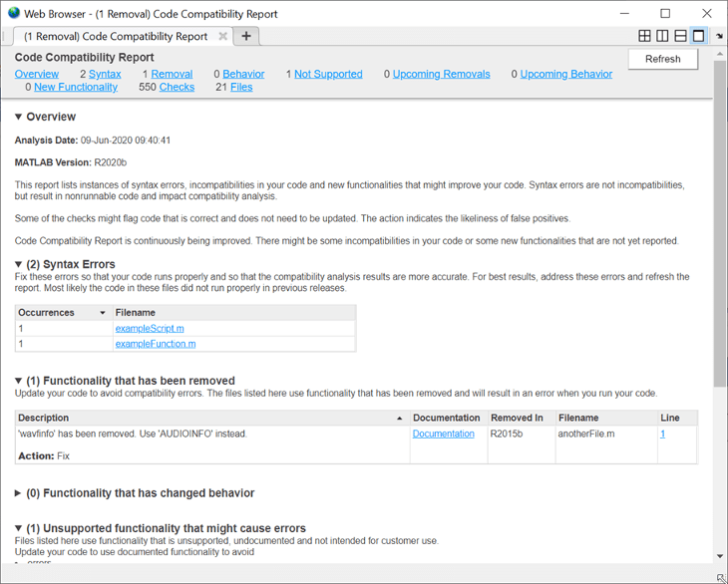Image resolution: width=728 pixels, height=584 pixels.
Task: Open line 1 link of anotherFile.m
Action: [x=662, y=434]
